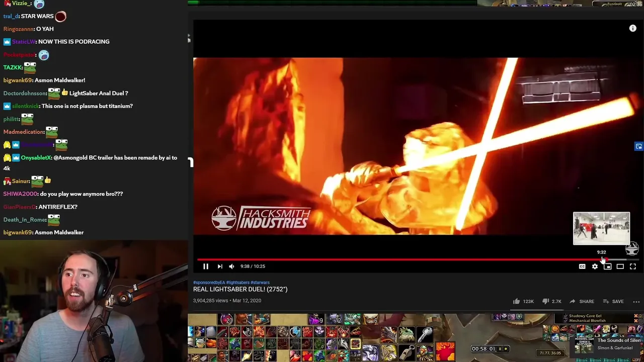Viewport: 644px width, 362px height.
Task: Open chat user tral_d's profile
Action: click(11, 16)
